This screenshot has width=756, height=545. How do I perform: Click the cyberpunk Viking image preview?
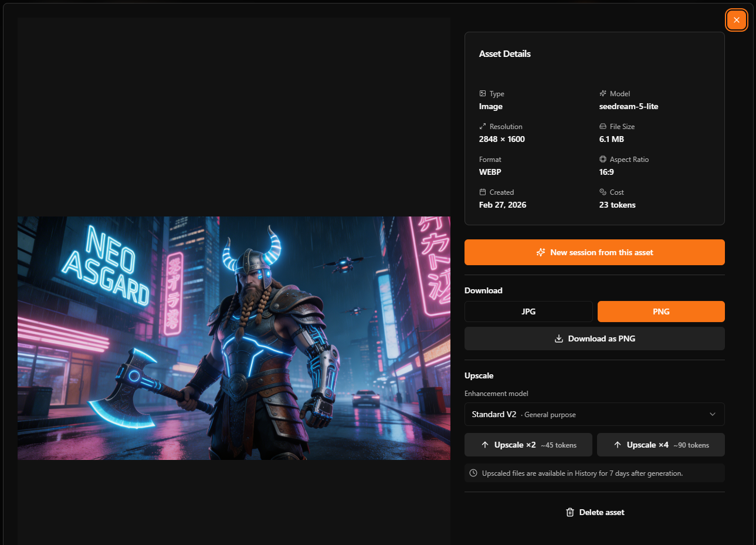pyautogui.click(x=234, y=338)
